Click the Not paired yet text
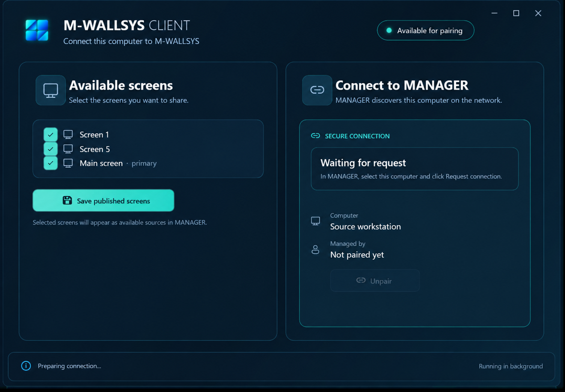The image size is (565, 392). click(357, 255)
